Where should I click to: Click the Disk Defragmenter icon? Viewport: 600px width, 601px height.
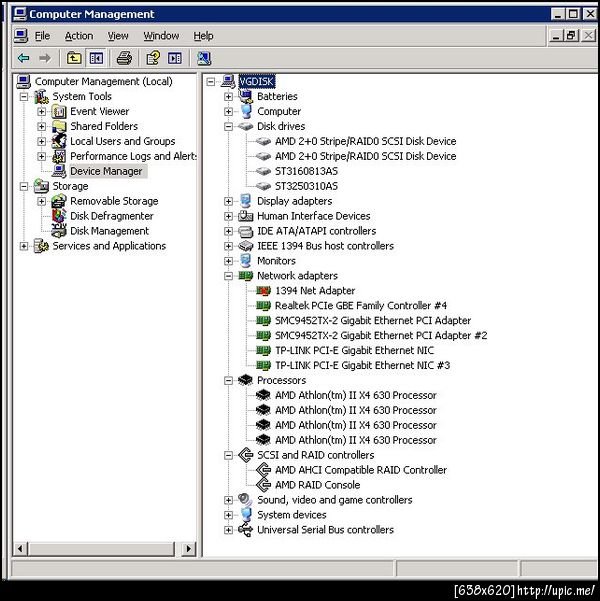[59, 216]
